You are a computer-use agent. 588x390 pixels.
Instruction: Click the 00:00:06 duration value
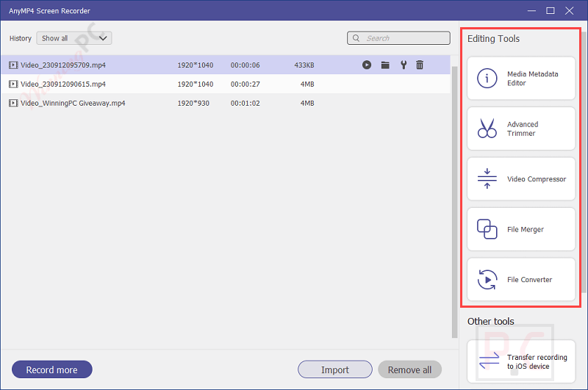245,65
